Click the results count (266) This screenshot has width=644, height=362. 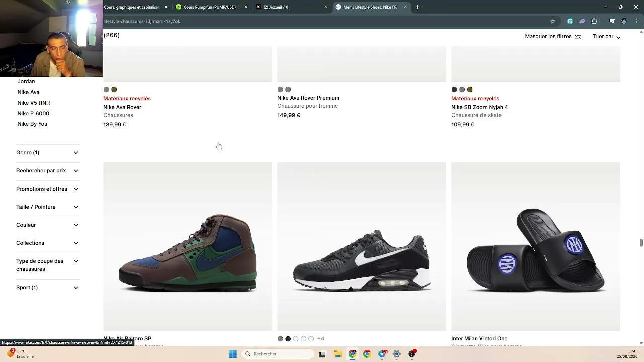click(x=112, y=35)
